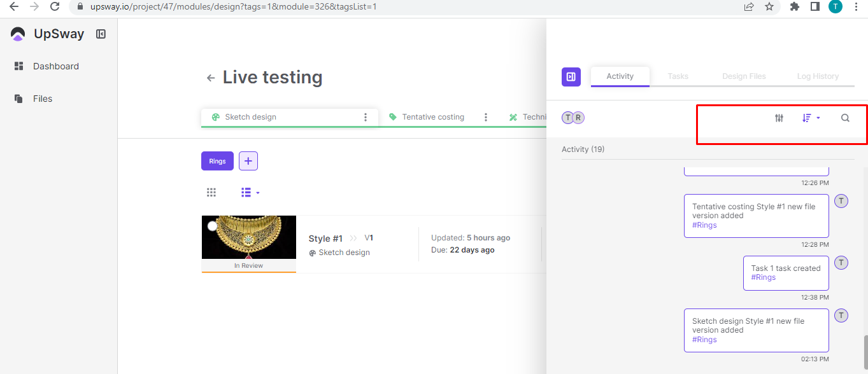Click the plus button to add tag
This screenshot has width=868, height=374.
[248, 161]
